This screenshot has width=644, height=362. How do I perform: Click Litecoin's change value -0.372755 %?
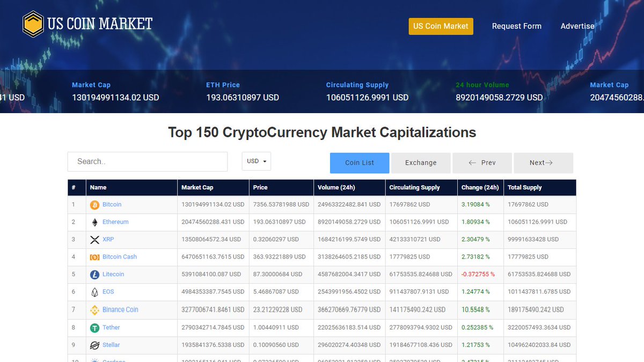pyautogui.click(x=478, y=274)
